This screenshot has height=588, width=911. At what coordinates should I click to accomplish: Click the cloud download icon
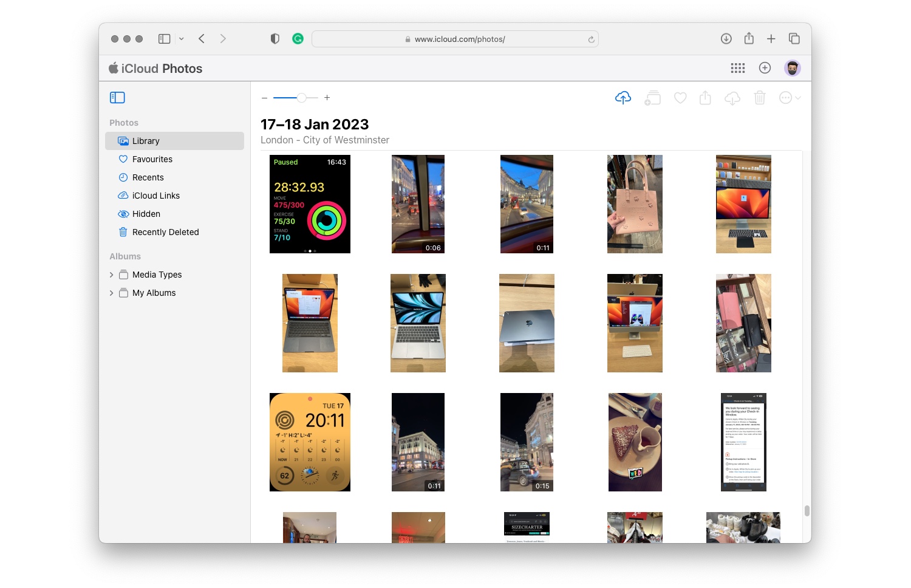pos(732,98)
